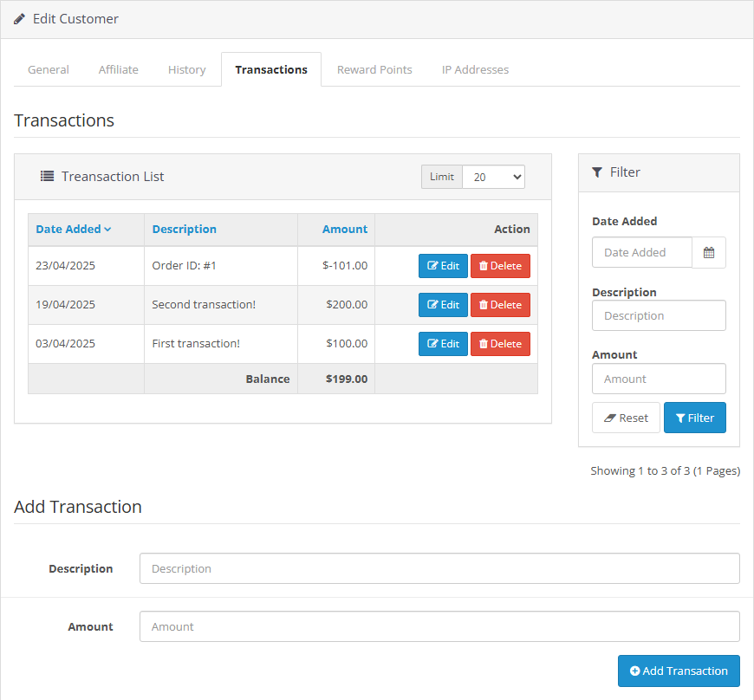Select the History tab
Viewport: 754px width, 700px height.
[x=186, y=70]
